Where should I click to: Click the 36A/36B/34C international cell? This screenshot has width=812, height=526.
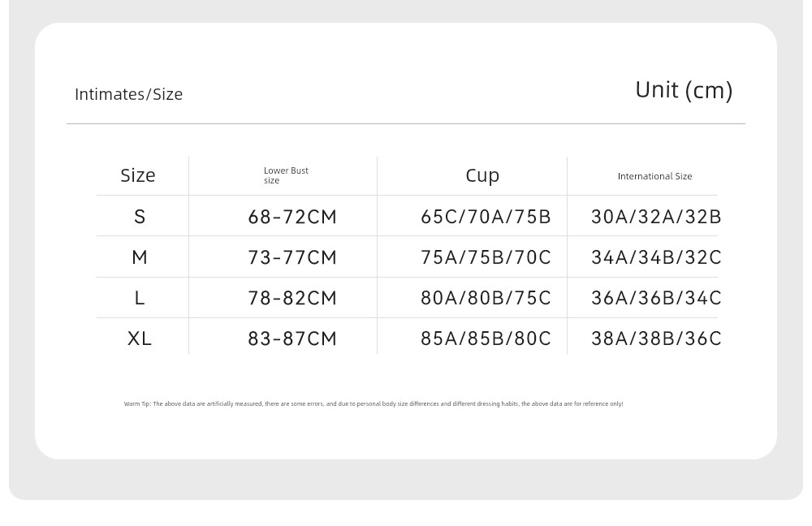[x=656, y=298]
